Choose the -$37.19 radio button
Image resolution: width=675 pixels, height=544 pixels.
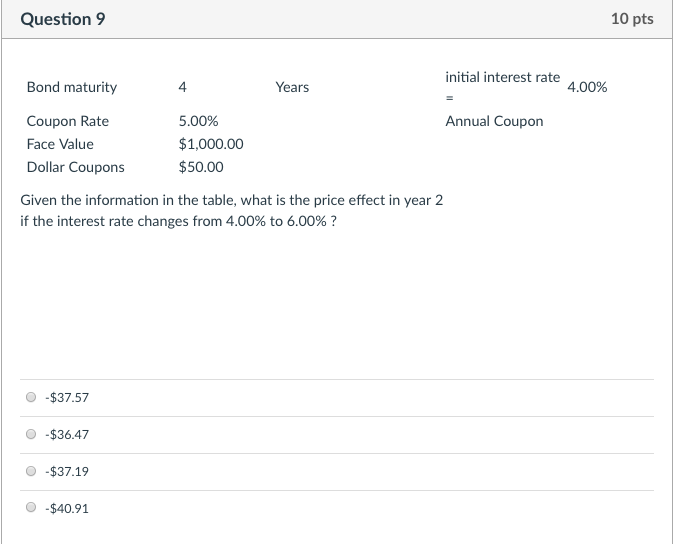click(x=31, y=471)
